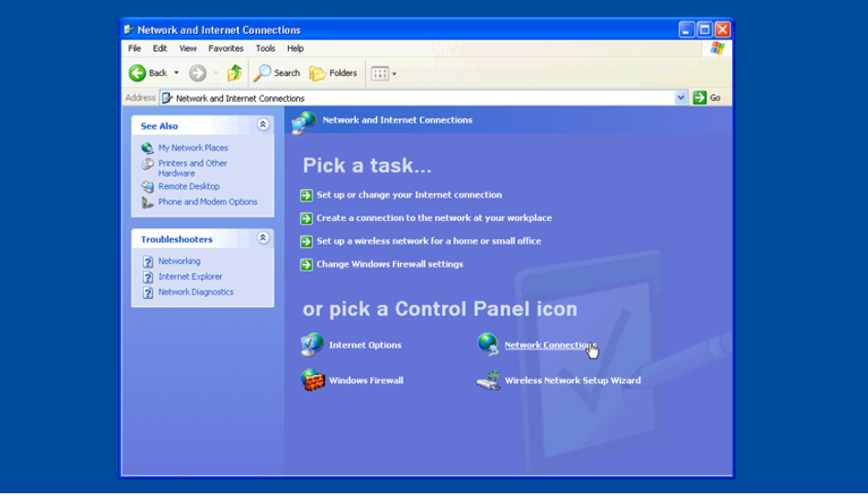Close the Network and Internet Connections window
Screen dimensions: 868x496
(x=722, y=30)
